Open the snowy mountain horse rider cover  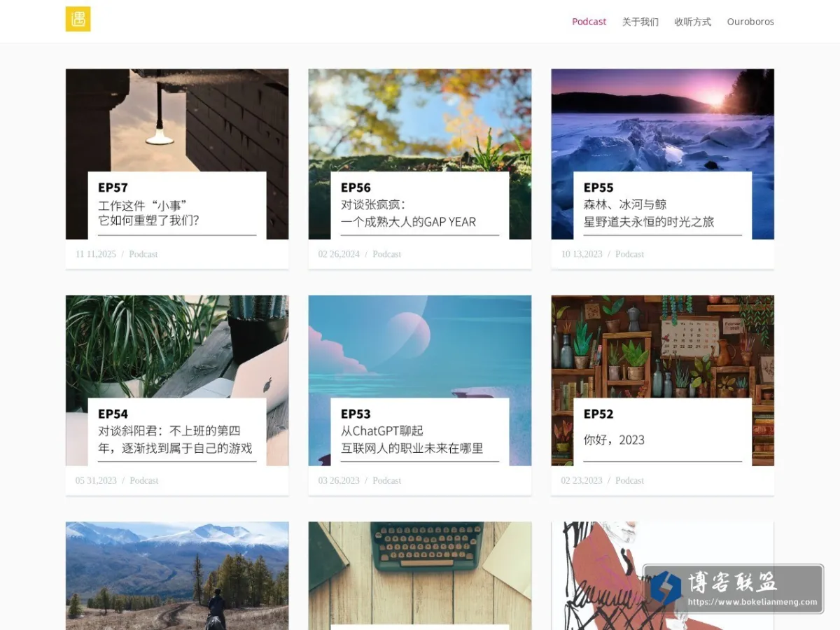(x=177, y=575)
